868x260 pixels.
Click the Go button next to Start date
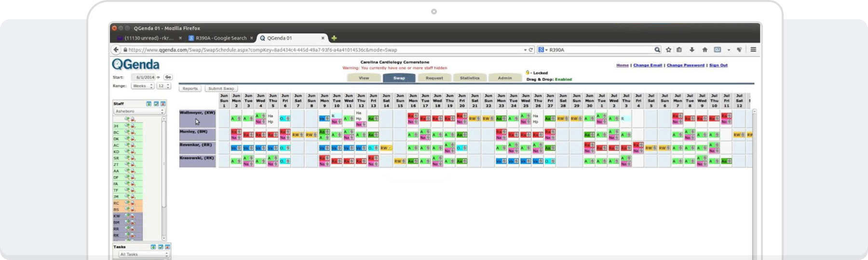coord(168,77)
